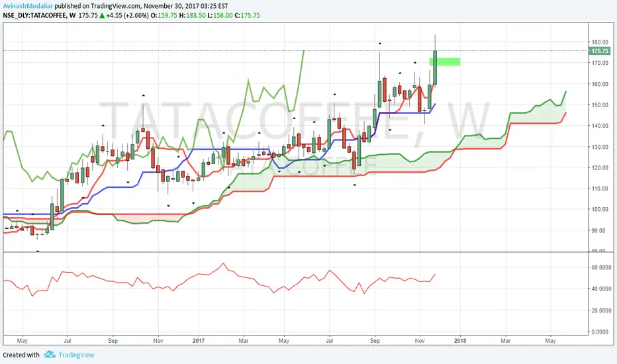Viewport: 617px width, 364px height.
Task: Click the Sep label right of 2017
Action: (375, 340)
